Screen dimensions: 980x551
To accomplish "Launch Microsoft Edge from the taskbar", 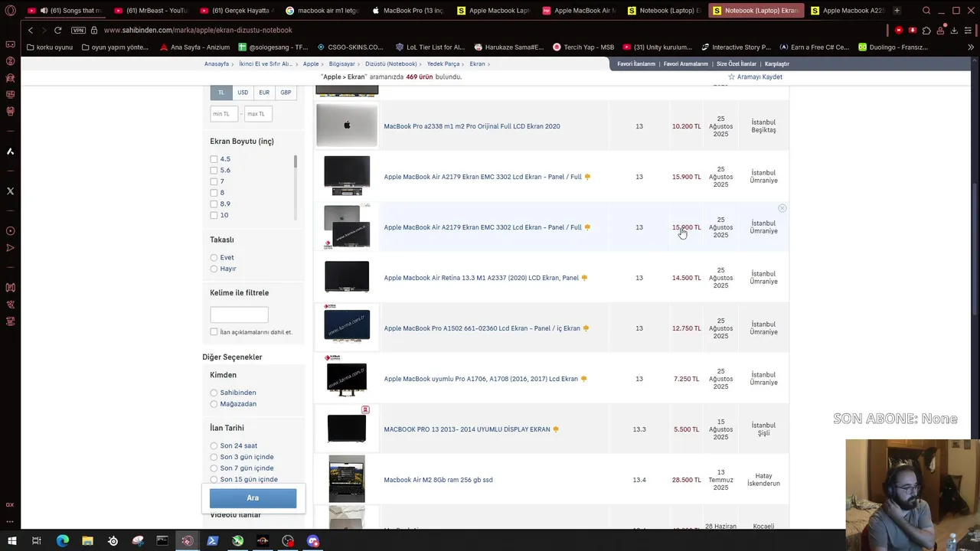I will coord(63,541).
